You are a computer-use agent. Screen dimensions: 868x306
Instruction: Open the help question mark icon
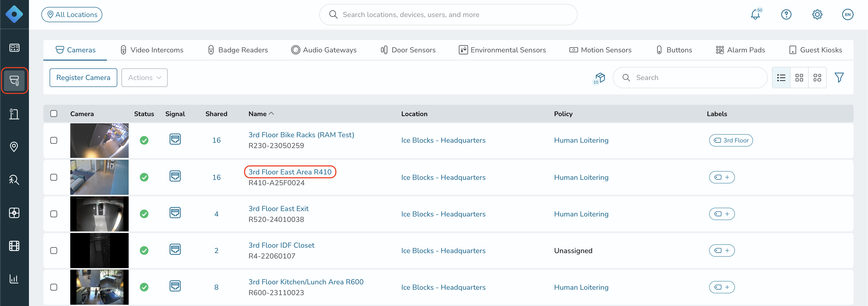786,14
